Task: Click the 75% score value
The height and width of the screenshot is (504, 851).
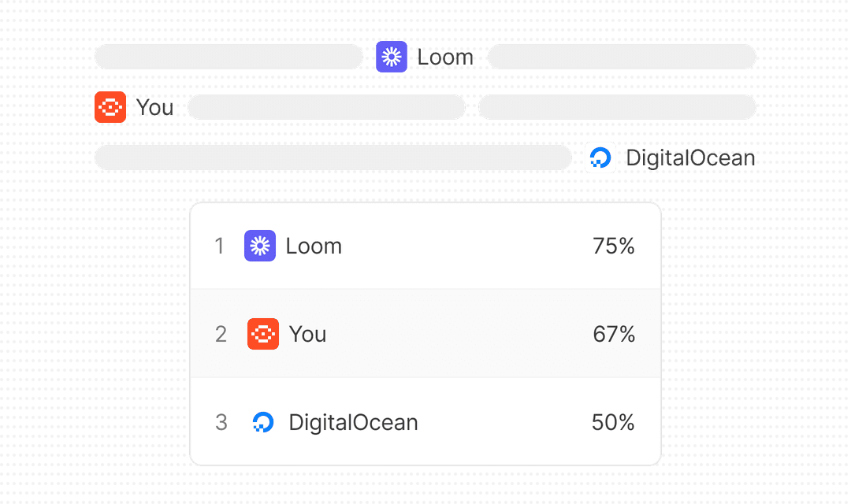Action: [x=613, y=245]
